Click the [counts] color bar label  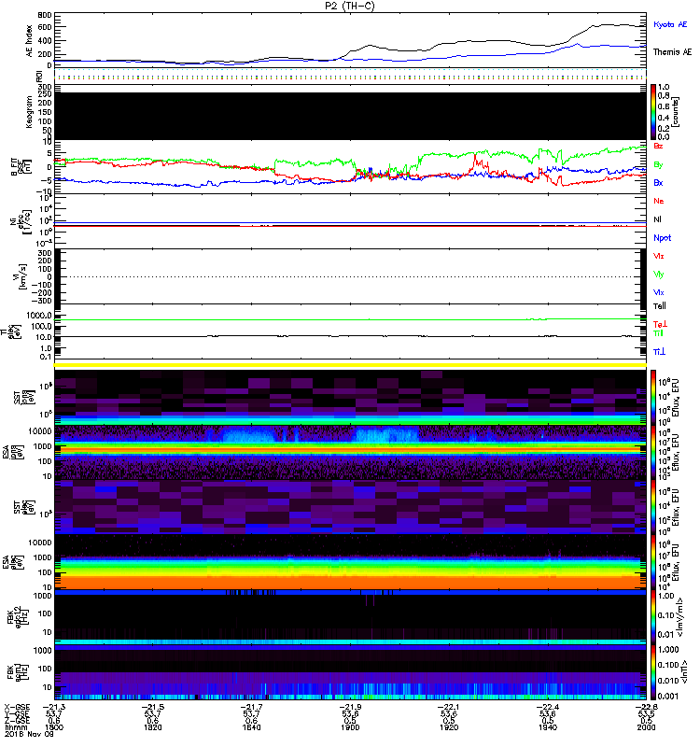[x=676, y=112]
